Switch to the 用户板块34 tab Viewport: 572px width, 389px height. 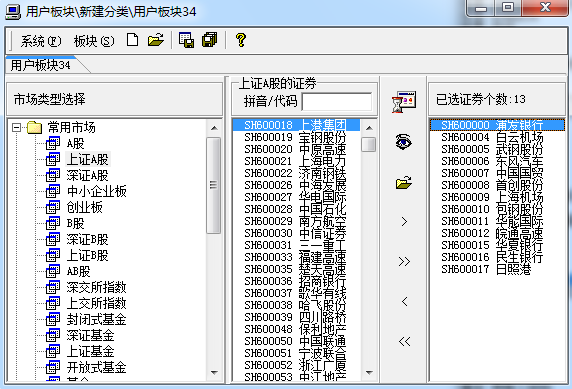tap(41, 65)
